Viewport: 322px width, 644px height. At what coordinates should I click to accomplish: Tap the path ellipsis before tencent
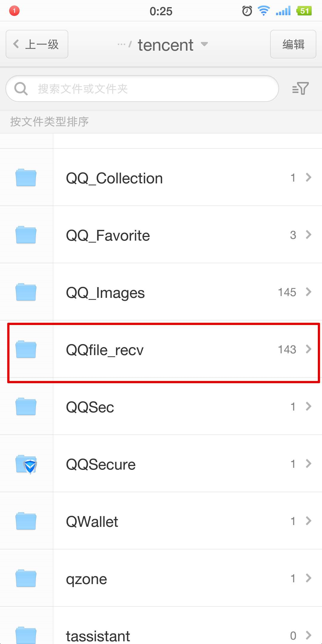coord(121,44)
